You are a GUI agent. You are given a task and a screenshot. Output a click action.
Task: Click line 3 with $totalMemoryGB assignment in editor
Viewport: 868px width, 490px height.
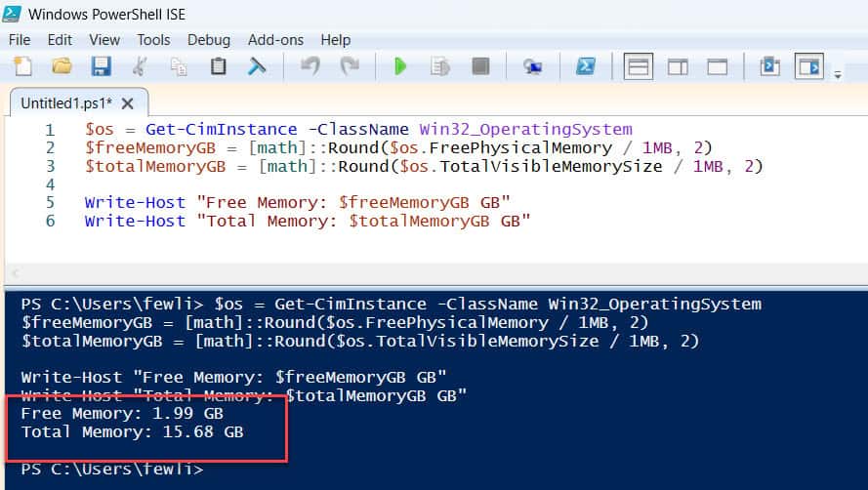[x=424, y=166]
